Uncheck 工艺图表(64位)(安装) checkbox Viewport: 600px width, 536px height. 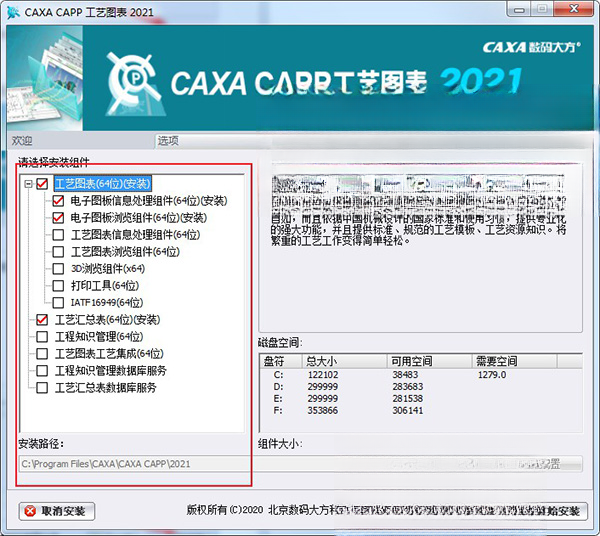[42, 184]
